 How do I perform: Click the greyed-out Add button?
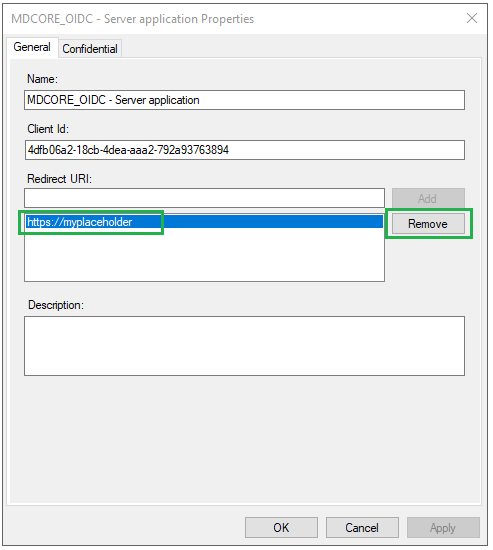[428, 198]
